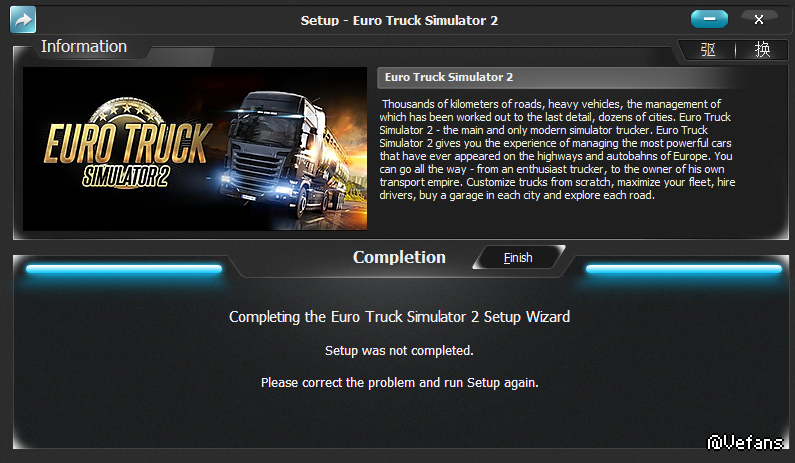Screen dimensions: 795x463
Task: Click the gold Euro Truck logo text
Action: [127, 145]
